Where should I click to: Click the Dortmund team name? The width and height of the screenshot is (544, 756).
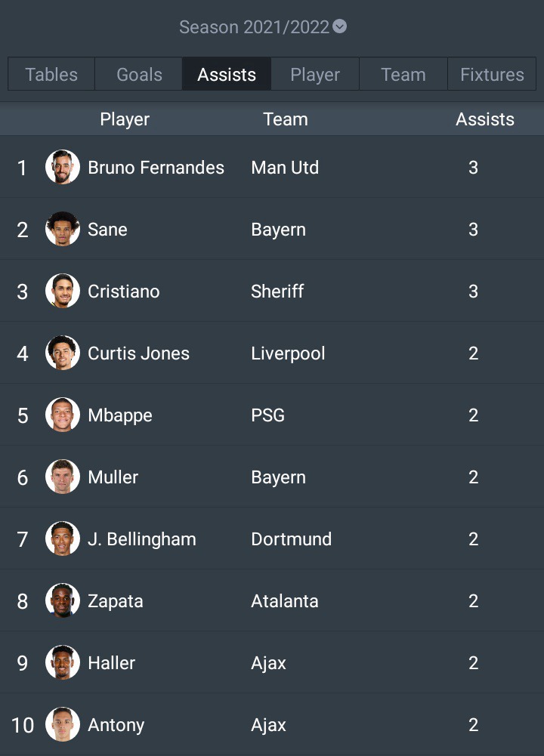[292, 539]
